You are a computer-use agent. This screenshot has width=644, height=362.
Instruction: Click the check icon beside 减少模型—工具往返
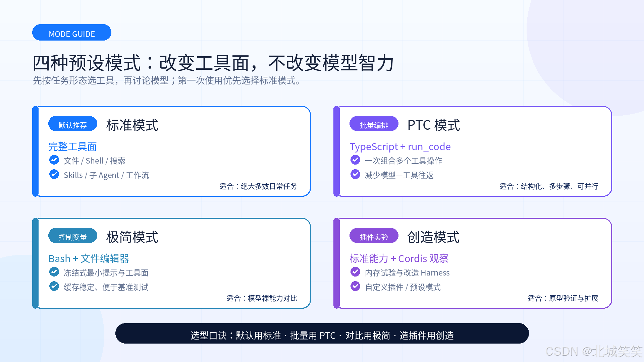click(355, 174)
